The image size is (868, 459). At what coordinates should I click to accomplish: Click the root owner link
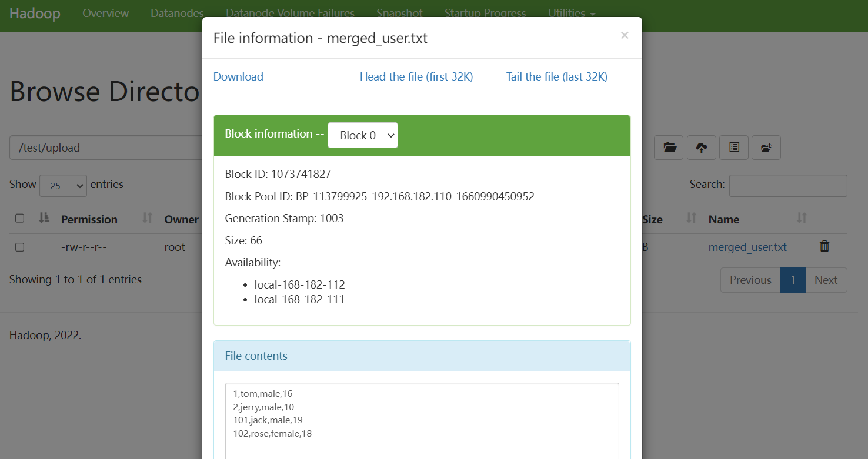[175, 247]
